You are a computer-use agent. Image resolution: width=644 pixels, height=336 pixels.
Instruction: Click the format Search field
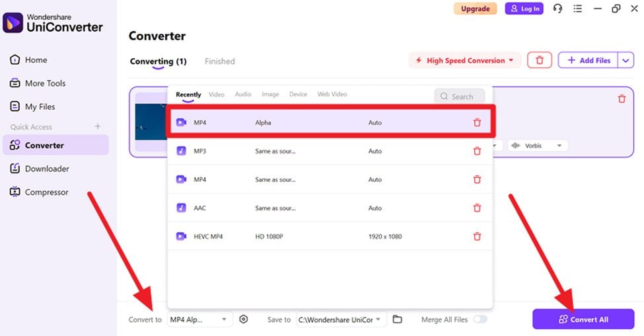[459, 97]
